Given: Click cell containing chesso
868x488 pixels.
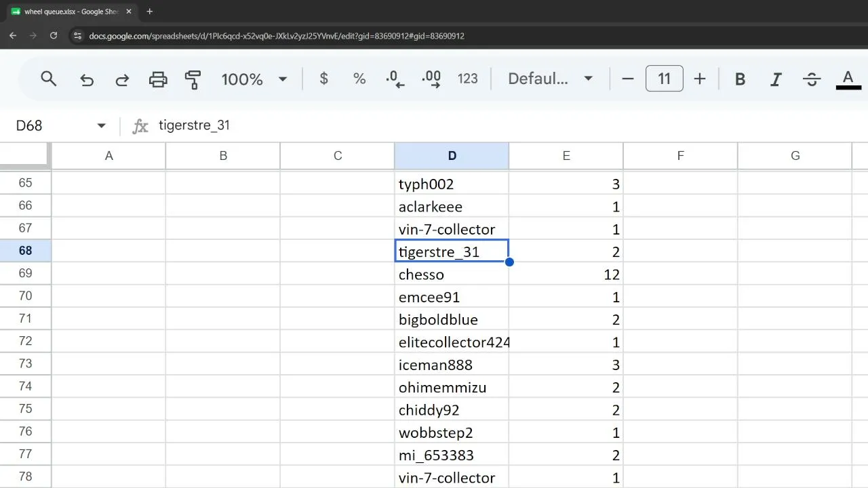Looking at the screenshot, I should click(452, 274).
